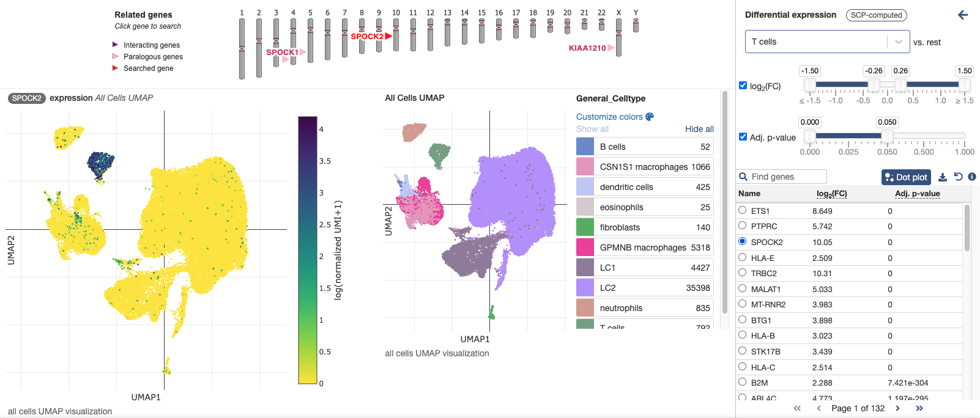Sort table by log2(FC) column header

tap(831, 194)
